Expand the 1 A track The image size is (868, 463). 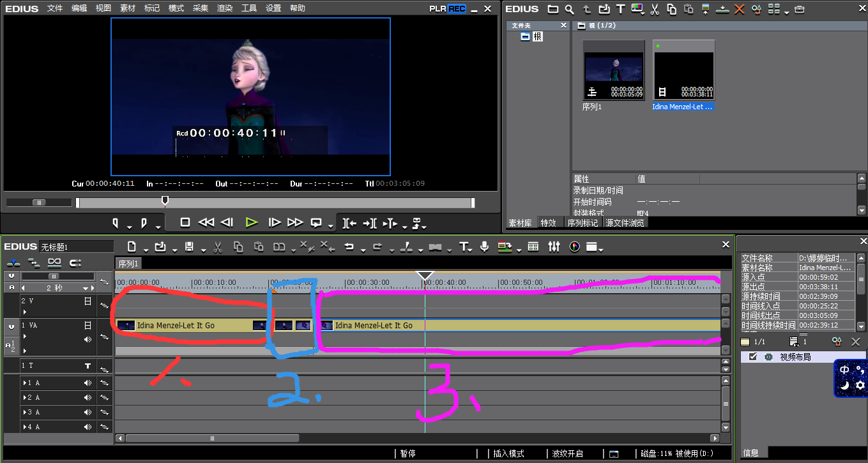(24, 383)
